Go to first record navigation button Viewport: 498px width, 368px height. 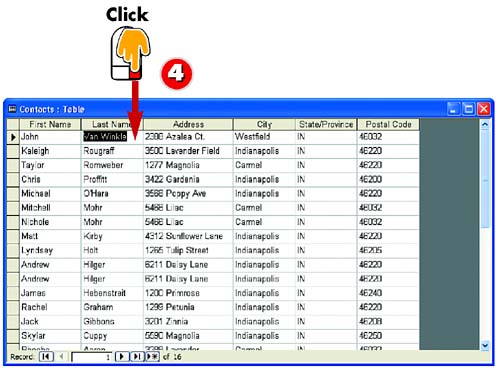point(46,357)
